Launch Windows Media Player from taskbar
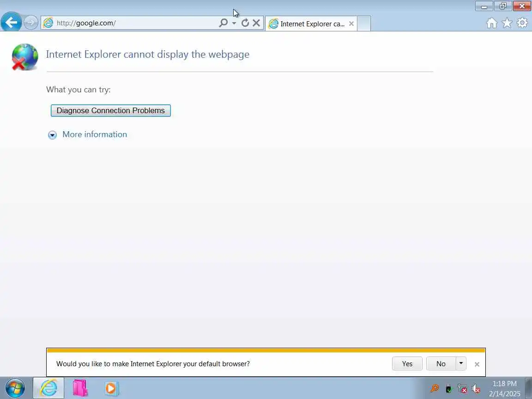Screen dimensions: 532x399 (111, 388)
